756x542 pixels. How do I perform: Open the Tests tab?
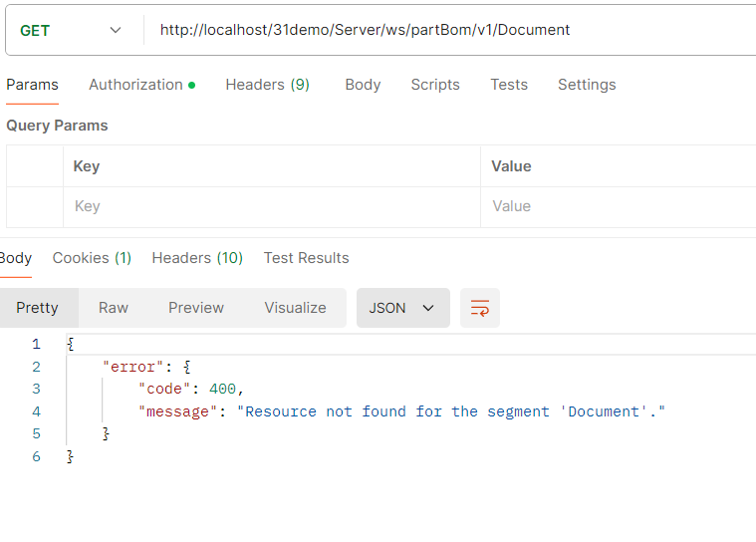tap(508, 85)
